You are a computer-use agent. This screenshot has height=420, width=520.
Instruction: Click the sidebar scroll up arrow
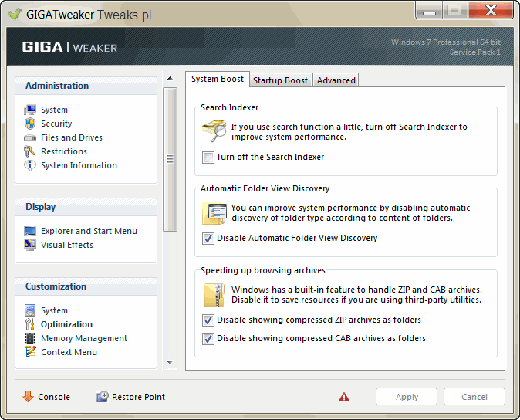click(x=171, y=79)
